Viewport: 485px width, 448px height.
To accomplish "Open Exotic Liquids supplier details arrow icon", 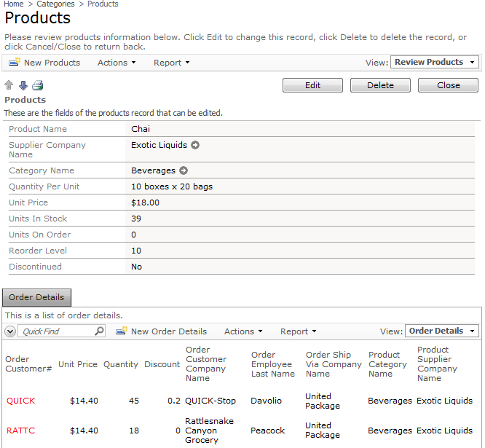I will [195, 145].
